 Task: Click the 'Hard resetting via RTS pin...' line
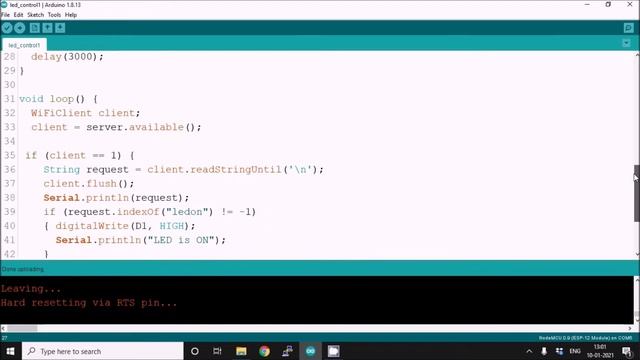tap(89, 303)
